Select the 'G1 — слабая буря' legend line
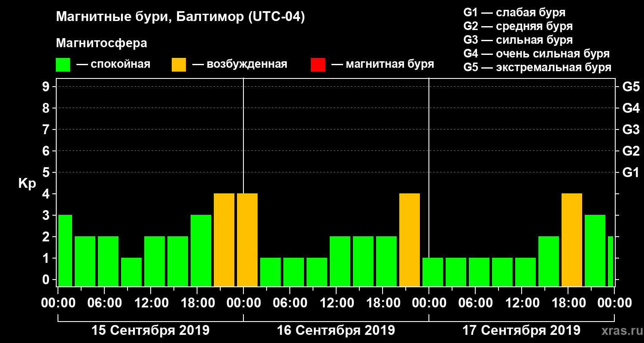The width and height of the screenshot is (644, 343). [514, 12]
